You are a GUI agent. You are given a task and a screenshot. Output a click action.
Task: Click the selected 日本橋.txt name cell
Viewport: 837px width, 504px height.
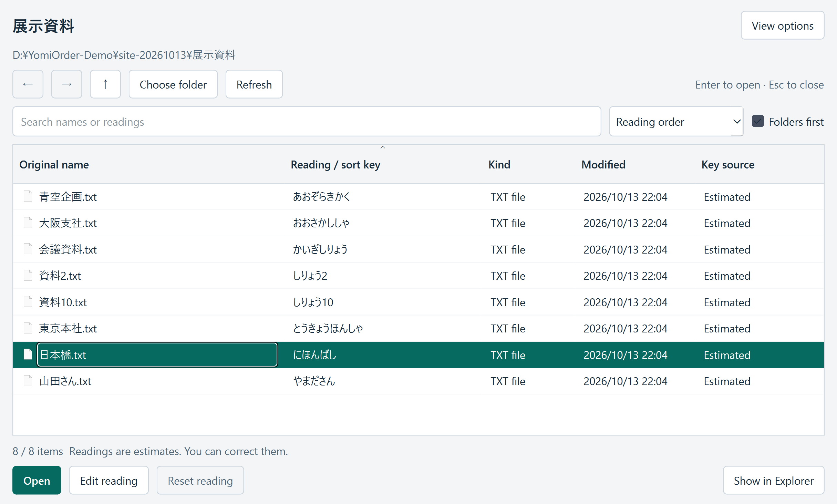click(x=157, y=355)
